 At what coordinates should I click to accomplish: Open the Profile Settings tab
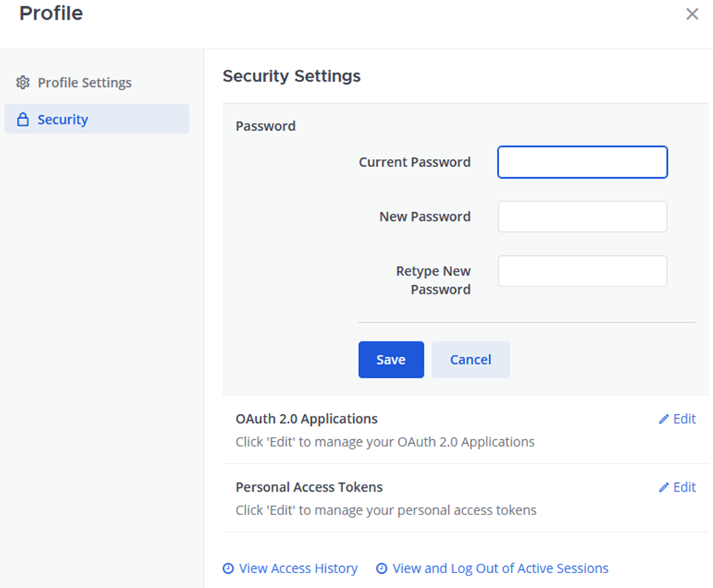[x=84, y=82]
